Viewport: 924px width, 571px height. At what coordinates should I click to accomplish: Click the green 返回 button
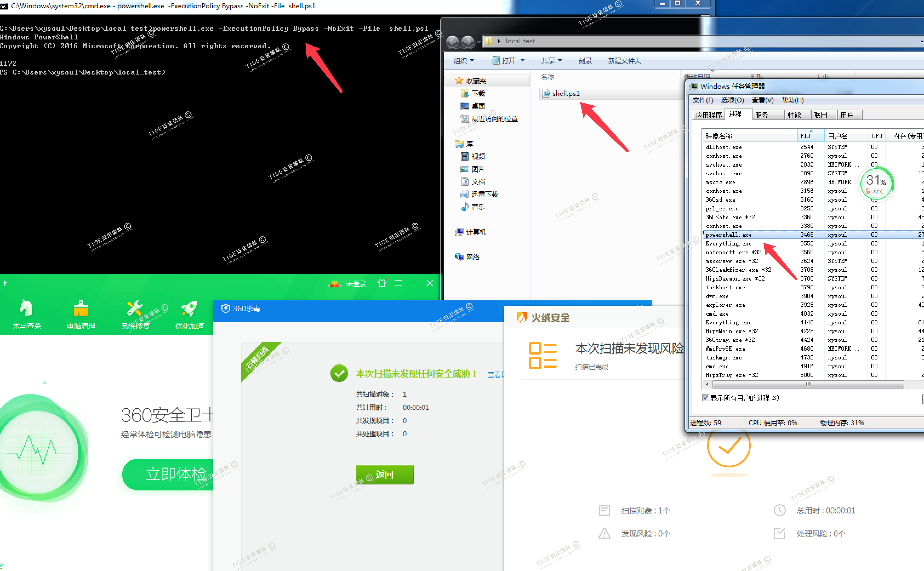coord(384,474)
